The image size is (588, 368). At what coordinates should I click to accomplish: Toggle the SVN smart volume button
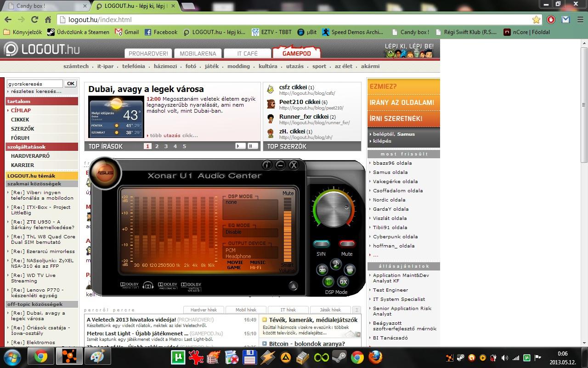321,244
